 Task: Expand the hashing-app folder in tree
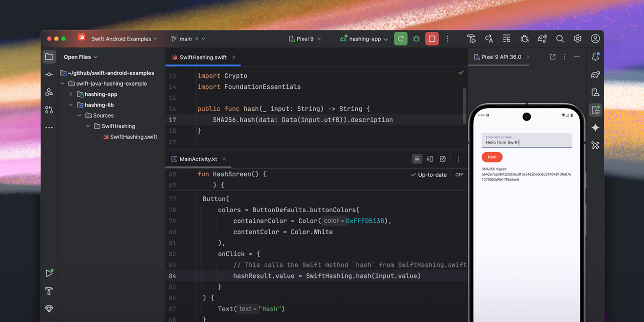coord(71,94)
